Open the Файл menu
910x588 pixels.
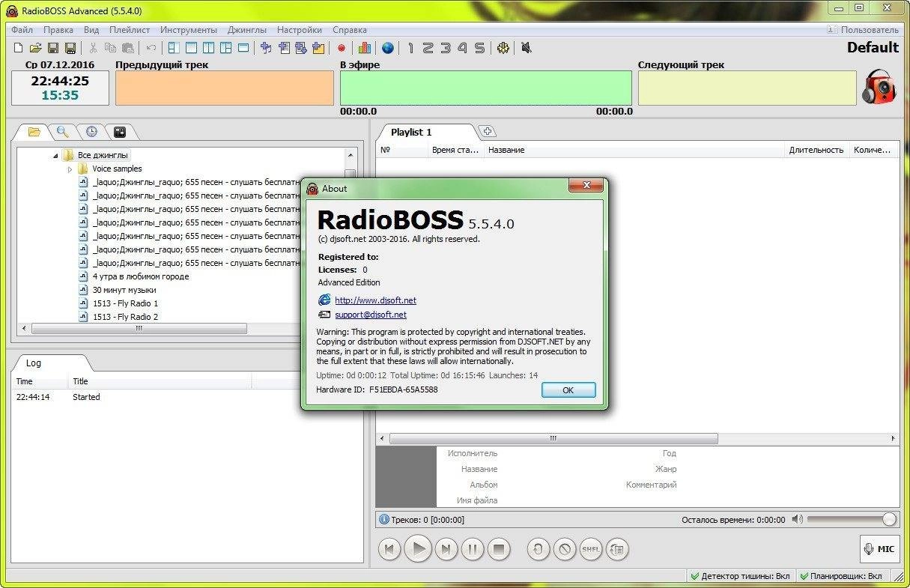(x=22, y=30)
